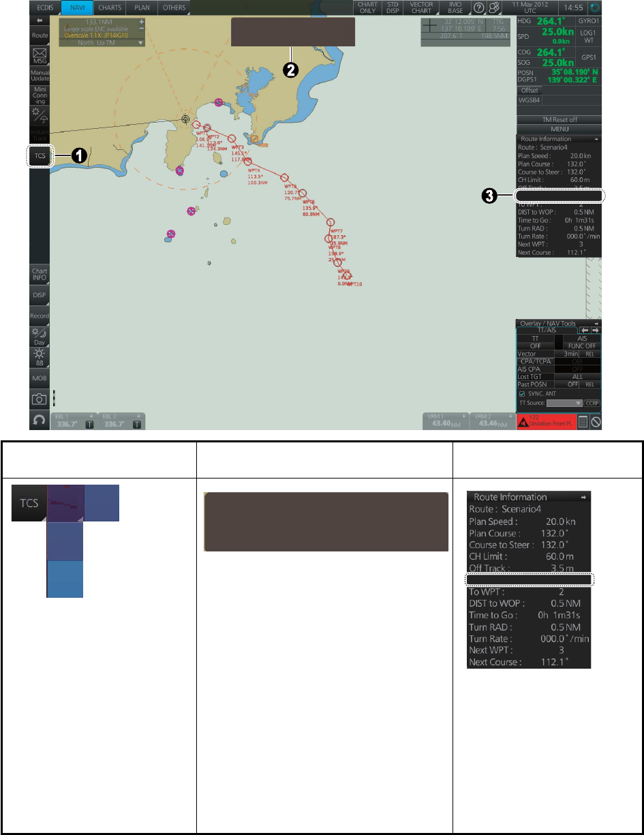
Task: Toggle SYNC. ANT checkbox
Action: coord(522,395)
